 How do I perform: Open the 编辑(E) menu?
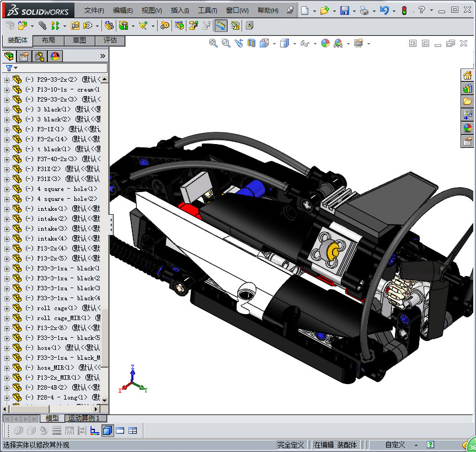point(122,10)
